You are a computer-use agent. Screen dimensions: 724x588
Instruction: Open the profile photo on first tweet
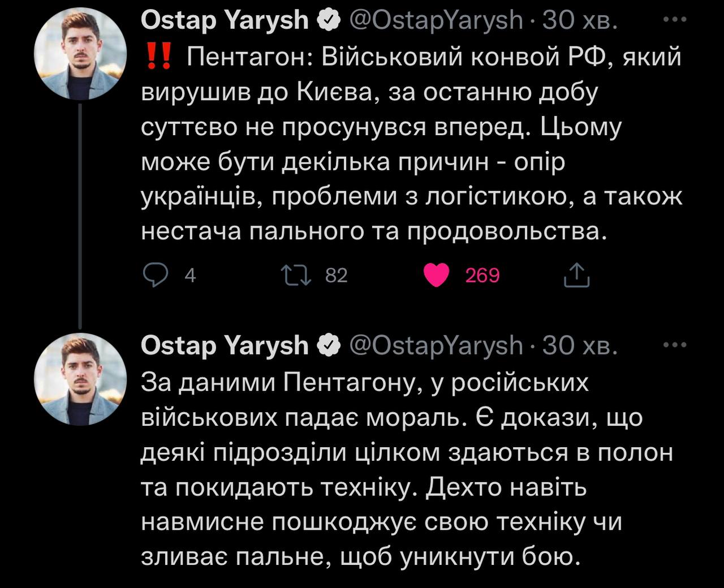click(81, 55)
